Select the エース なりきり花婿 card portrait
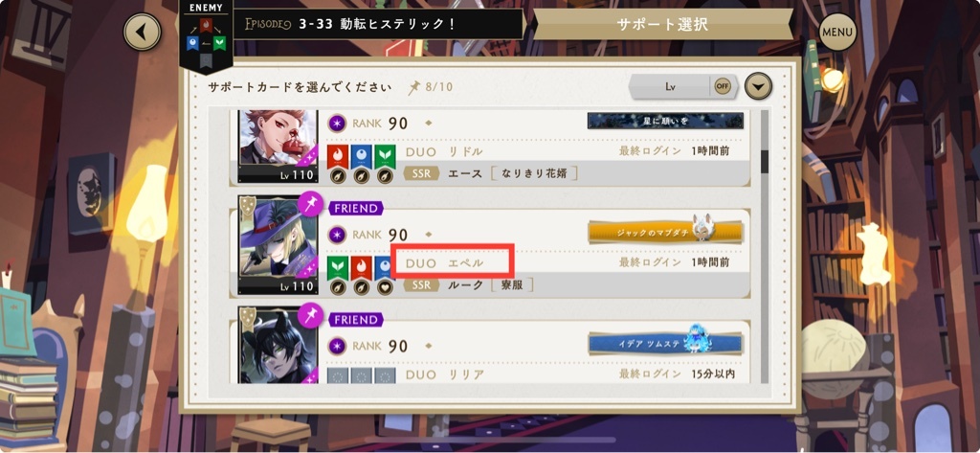 (x=278, y=147)
